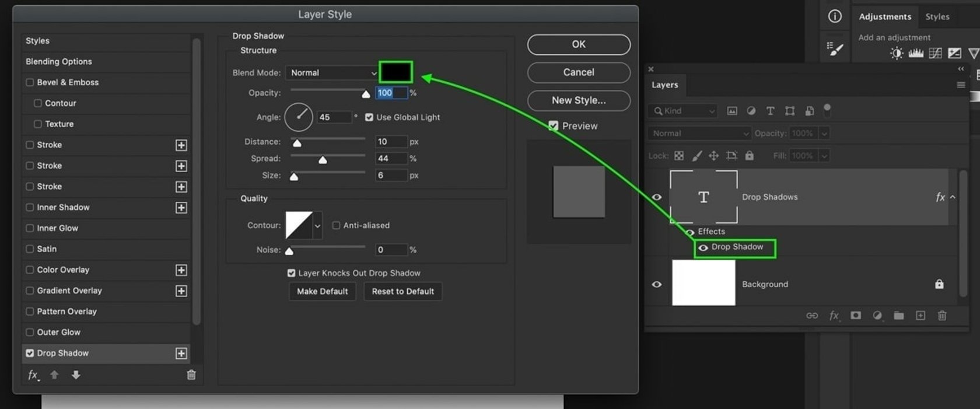Delete effect using Layer Style trash icon
This screenshot has height=409, width=980.
pyautogui.click(x=191, y=375)
